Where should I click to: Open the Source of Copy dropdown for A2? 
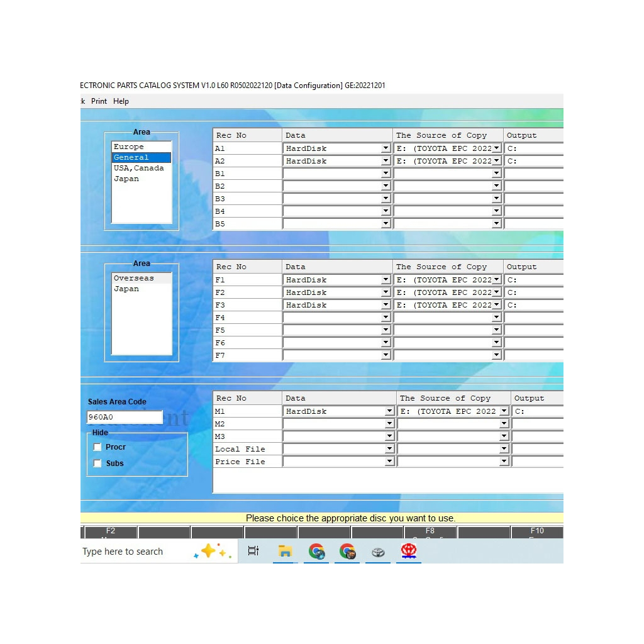(497, 161)
